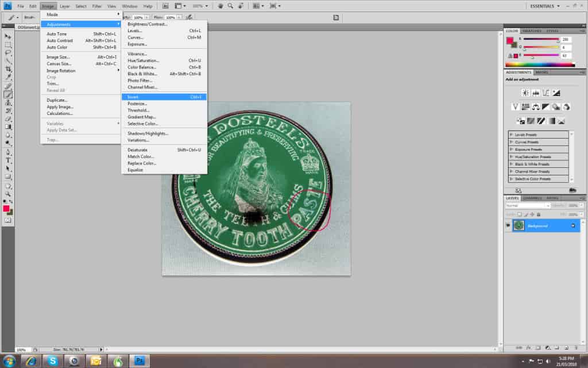Select the Gradient tool
Screen dimensions: 588x368
tap(8, 127)
